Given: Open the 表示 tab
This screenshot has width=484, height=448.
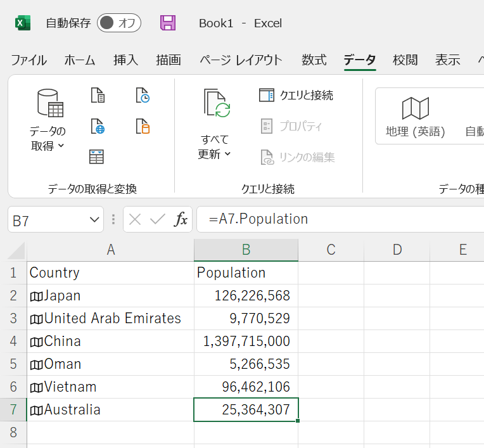Looking at the screenshot, I should pyautogui.click(x=448, y=60).
